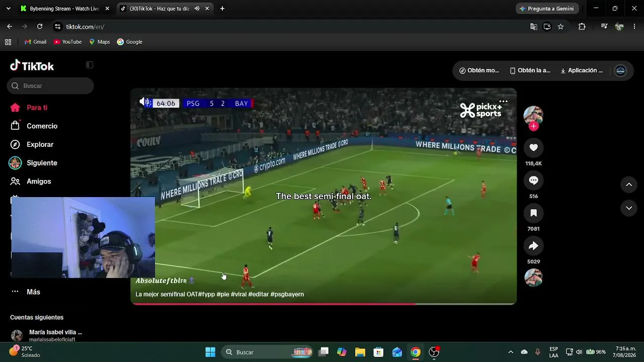Viewport: 644px width, 362px height.
Task: Open a new browser tab
Action: [x=222, y=9]
